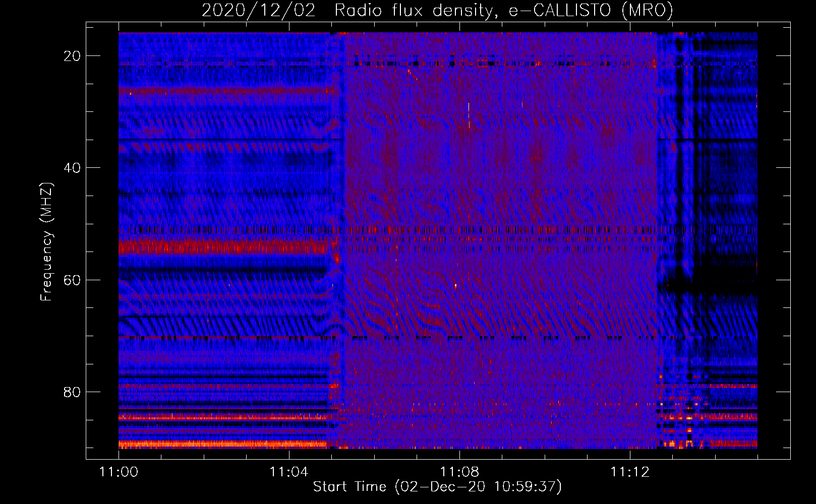The image size is (816, 504).
Task: Click the 11:08 time tick label
Action: [459, 472]
